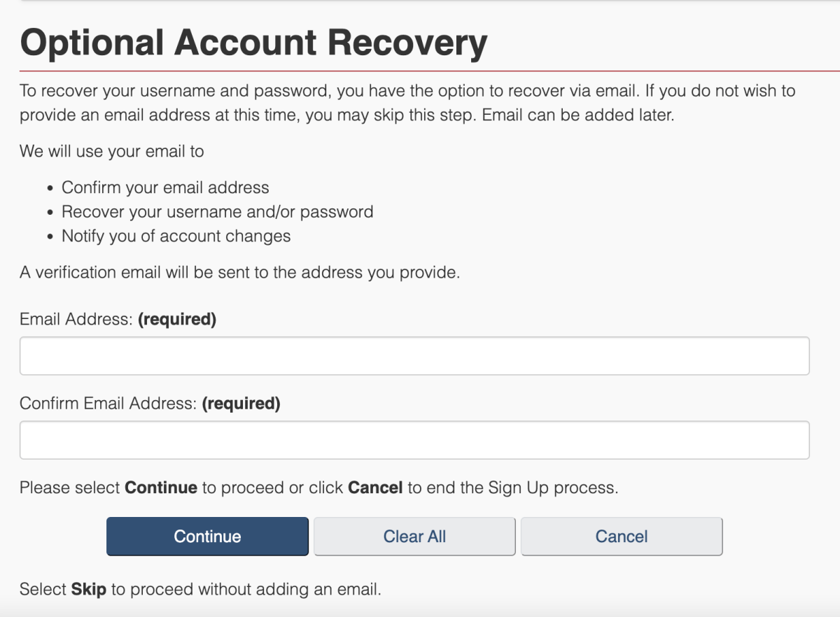The width and height of the screenshot is (840, 617).
Task: Select Cancel to end the Sign Up process
Action: [x=621, y=536]
